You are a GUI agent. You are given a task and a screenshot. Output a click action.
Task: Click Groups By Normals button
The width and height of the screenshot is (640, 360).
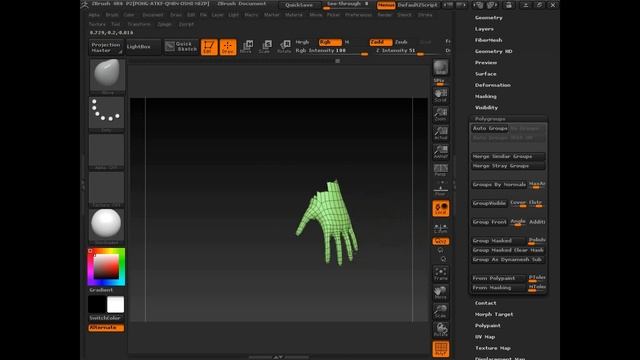pos(499,184)
